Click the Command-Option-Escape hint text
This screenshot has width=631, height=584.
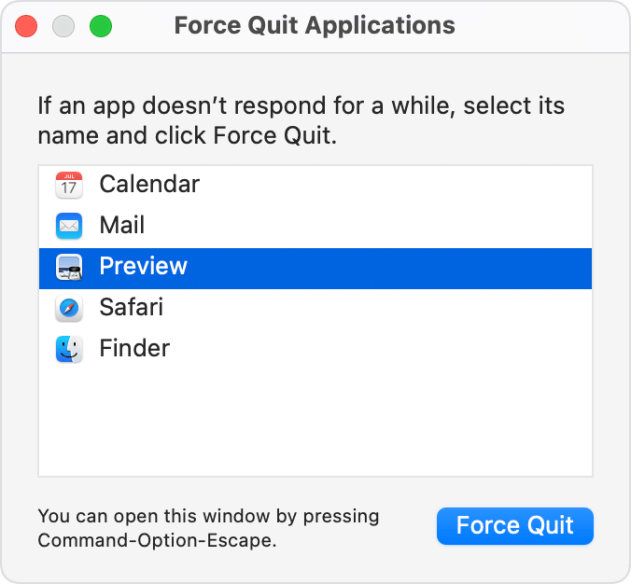[x=156, y=541]
